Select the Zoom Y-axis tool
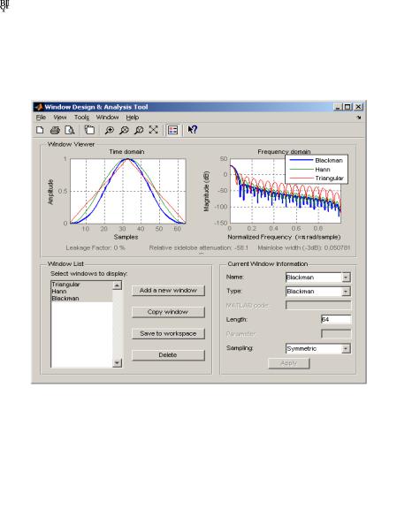 tap(139, 130)
